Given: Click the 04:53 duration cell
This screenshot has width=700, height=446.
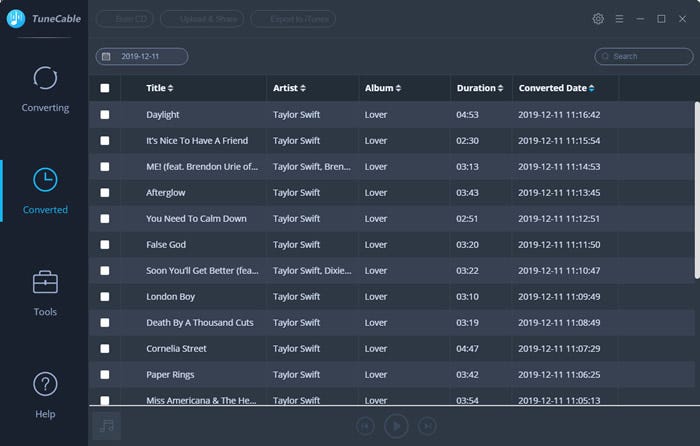Looking at the screenshot, I should tap(467, 115).
